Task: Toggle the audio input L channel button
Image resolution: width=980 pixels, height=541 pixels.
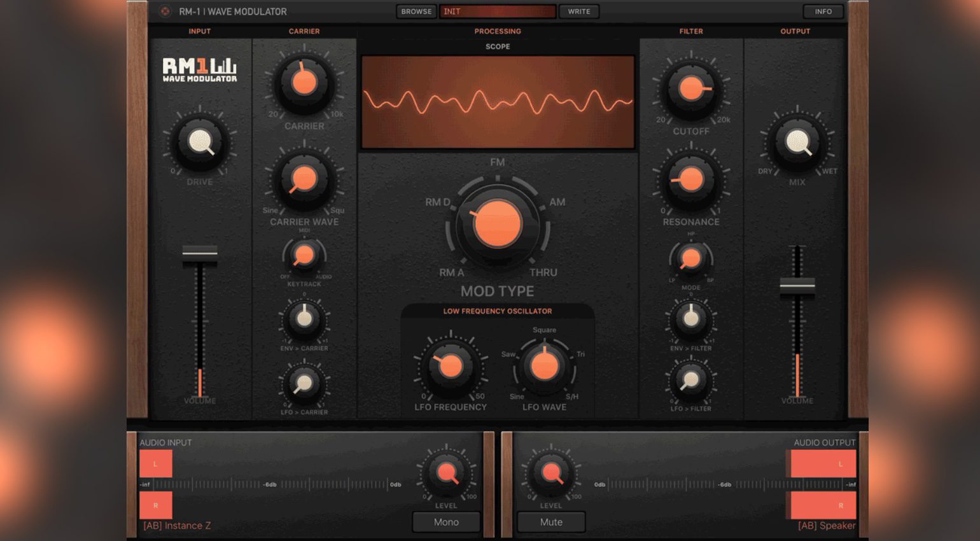Action: coord(156,464)
